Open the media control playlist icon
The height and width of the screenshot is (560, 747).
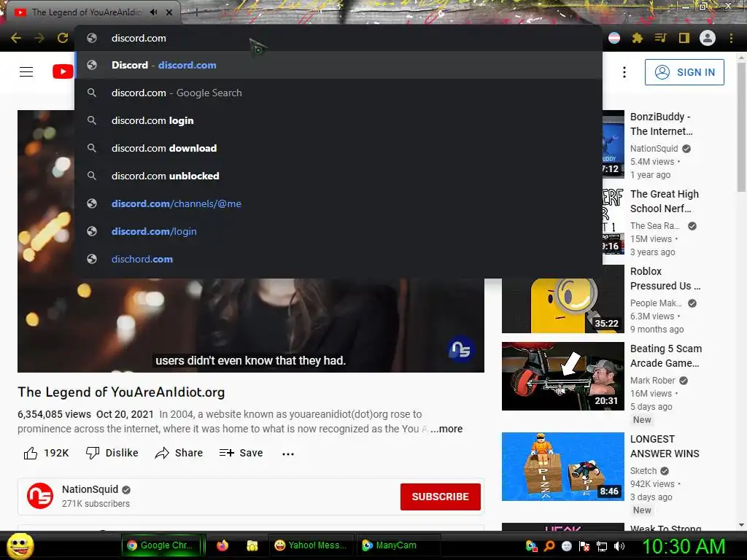pyautogui.click(x=660, y=38)
